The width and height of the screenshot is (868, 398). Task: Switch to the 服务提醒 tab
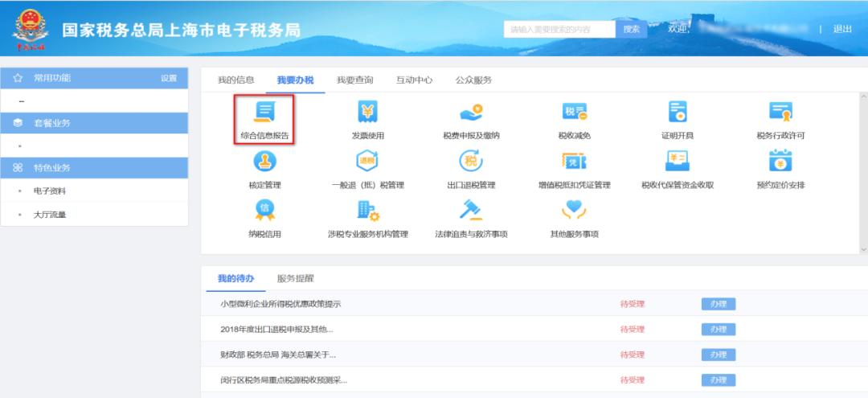pyautogui.click(x=295, y=278)
